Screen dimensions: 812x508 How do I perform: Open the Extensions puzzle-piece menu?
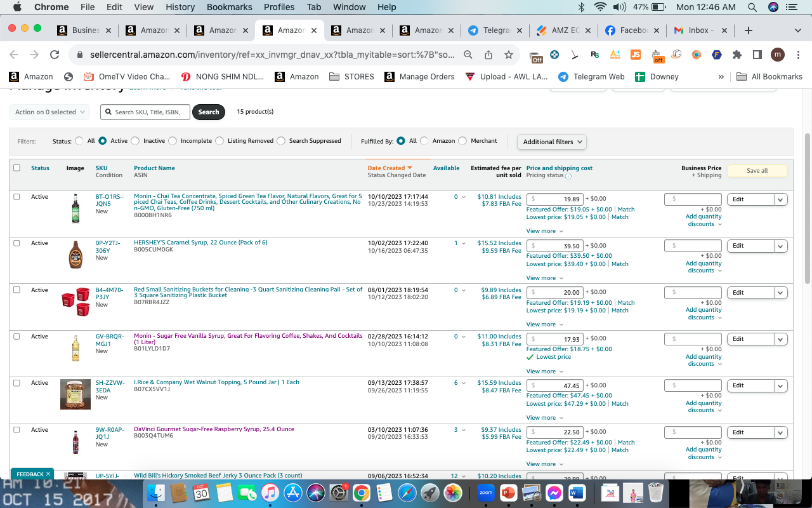[737, 55]
